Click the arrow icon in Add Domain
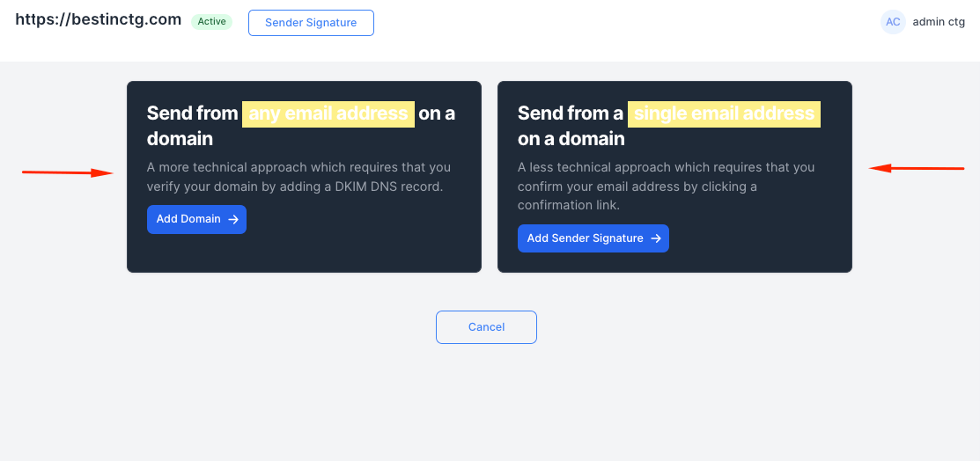The width and height of the screenshot is (980, 461). pos(233,219)
